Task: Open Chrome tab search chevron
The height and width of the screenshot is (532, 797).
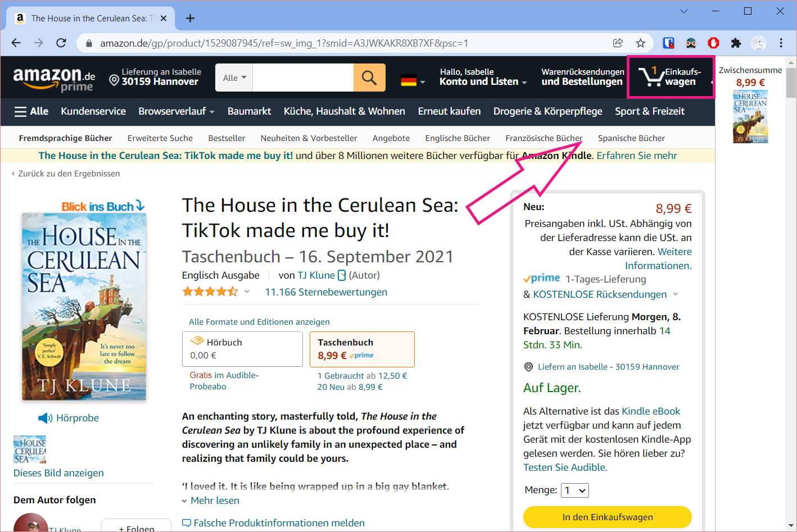Action: (684, 11)
